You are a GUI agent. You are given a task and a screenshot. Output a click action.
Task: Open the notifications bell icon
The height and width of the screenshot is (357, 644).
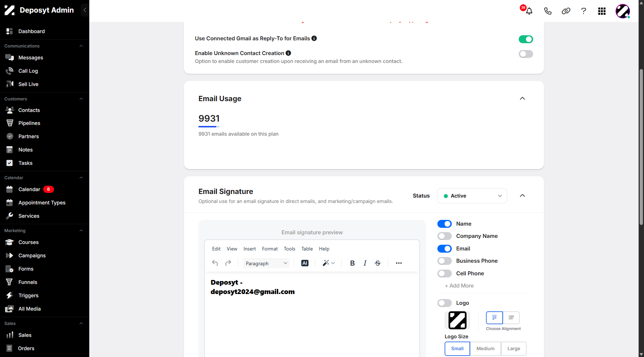click(529, 11)
